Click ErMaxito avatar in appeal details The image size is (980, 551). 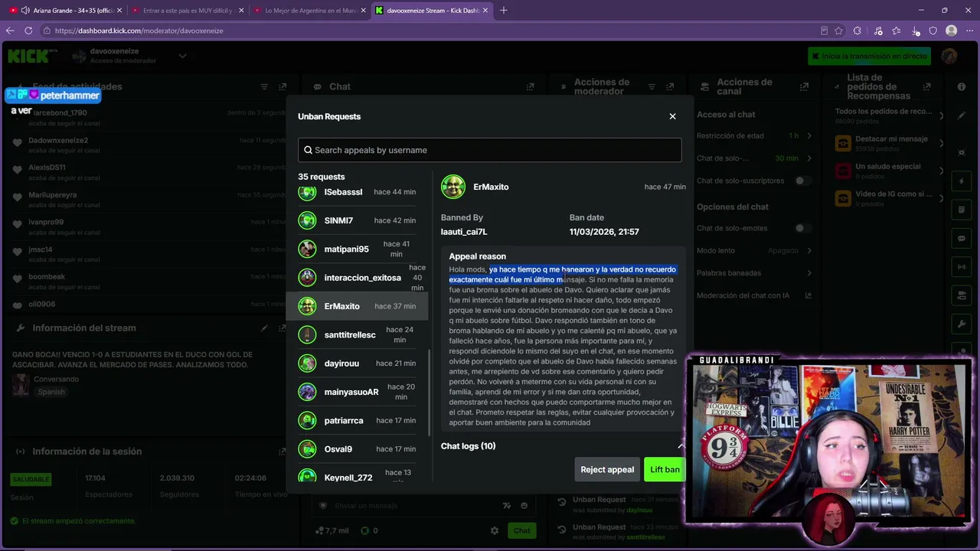pyautogui.click(x=453, y=187)
